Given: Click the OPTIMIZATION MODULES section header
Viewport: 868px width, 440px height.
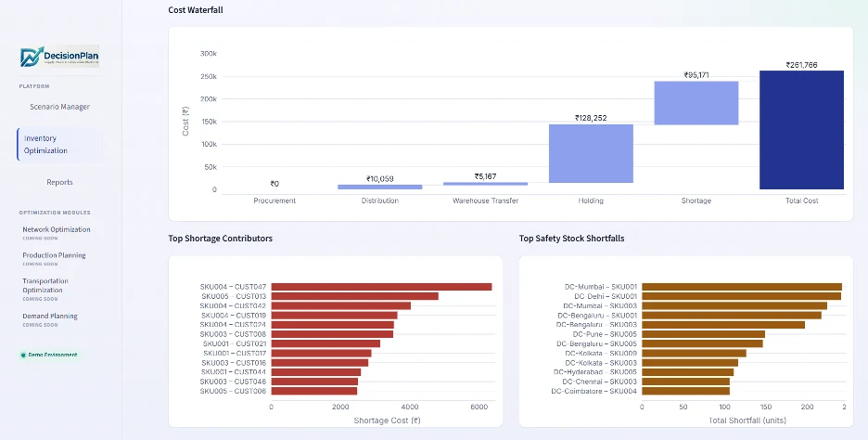Looking at the screenshot, I should coord(55,213).
